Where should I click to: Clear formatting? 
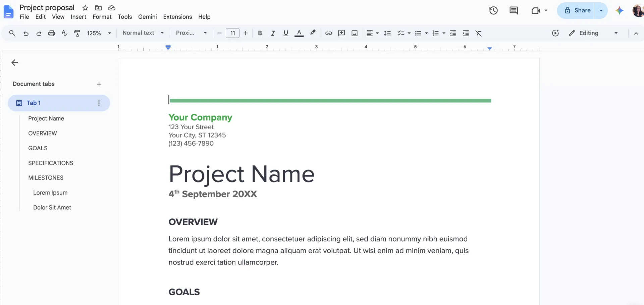[479, 33]
